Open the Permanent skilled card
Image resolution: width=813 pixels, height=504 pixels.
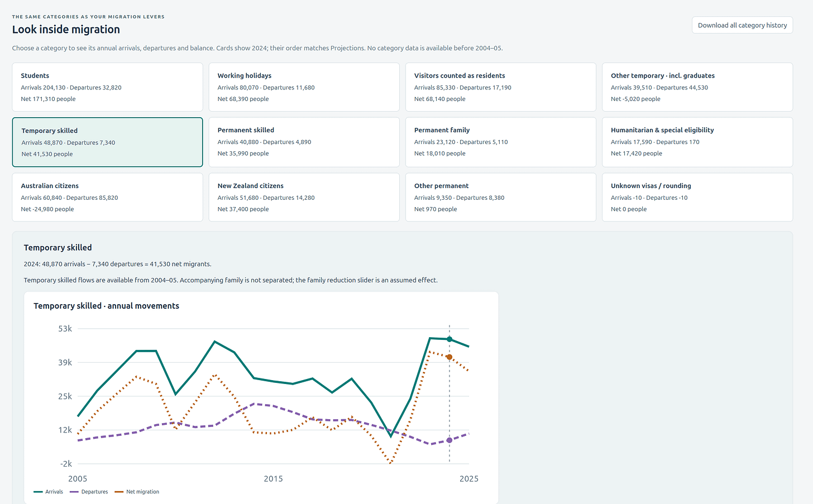click(x=304, y=142)
